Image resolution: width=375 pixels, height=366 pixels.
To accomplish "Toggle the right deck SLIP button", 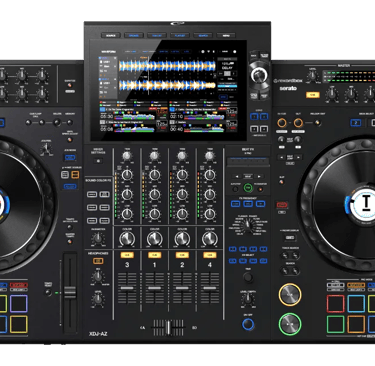I will (x=282, y=182).
